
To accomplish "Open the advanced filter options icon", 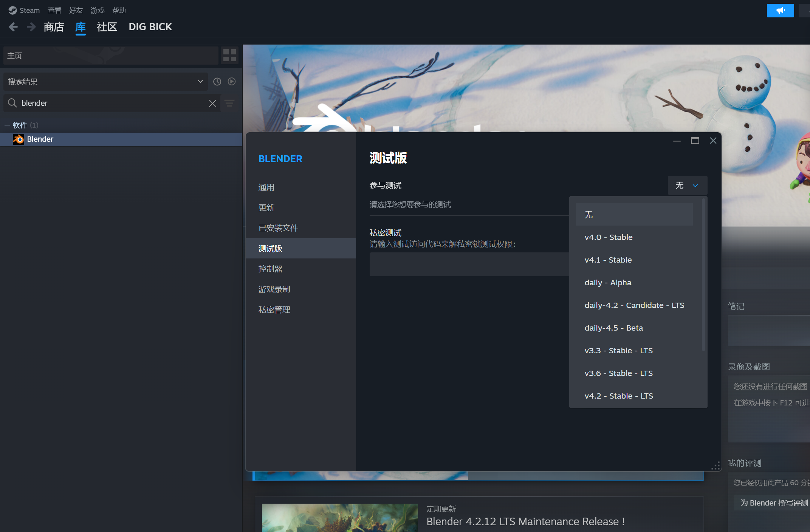I will pyautogui.click(x=229, y=103).
